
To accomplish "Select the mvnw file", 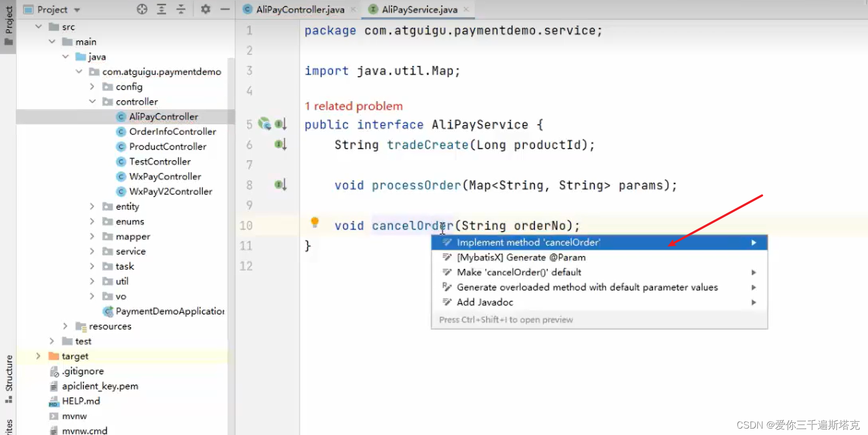I will [74, 415].
